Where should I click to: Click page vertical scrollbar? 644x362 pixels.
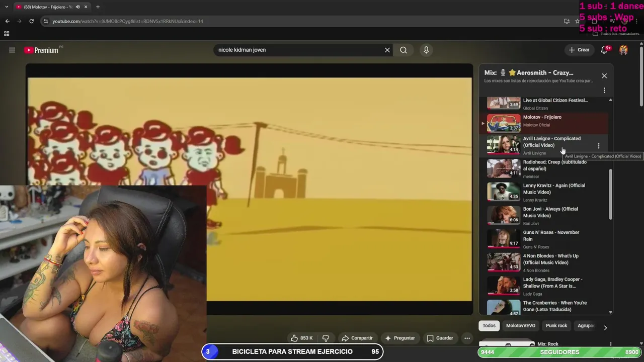pos(641,75)
